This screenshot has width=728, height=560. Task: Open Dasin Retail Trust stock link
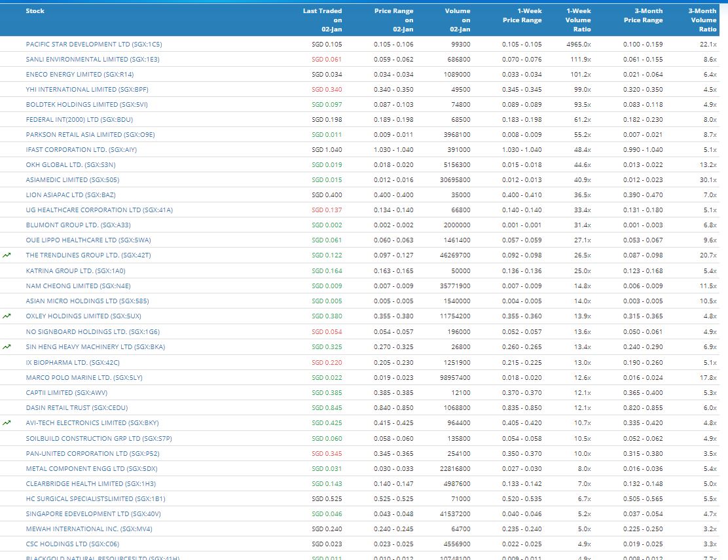pyautogui.click(x=77, y=407)
